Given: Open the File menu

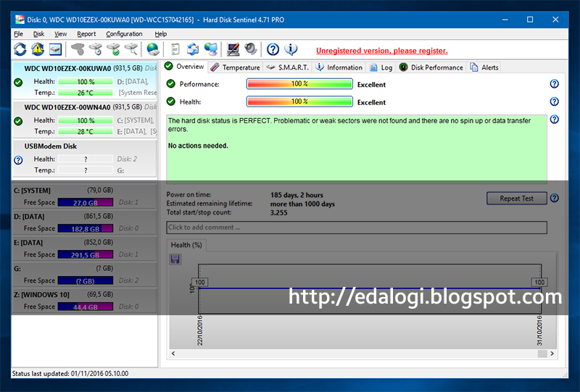Looking at the screenshot, I should (19, 34).
